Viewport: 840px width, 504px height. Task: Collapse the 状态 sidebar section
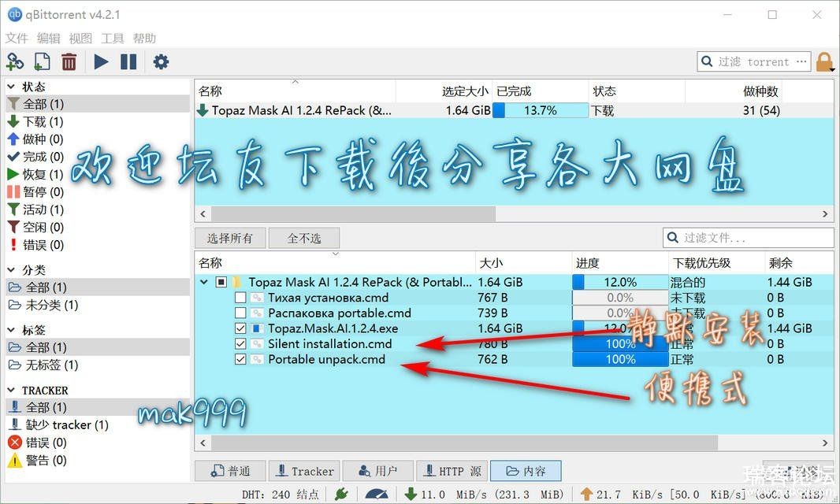click(11, 87)
